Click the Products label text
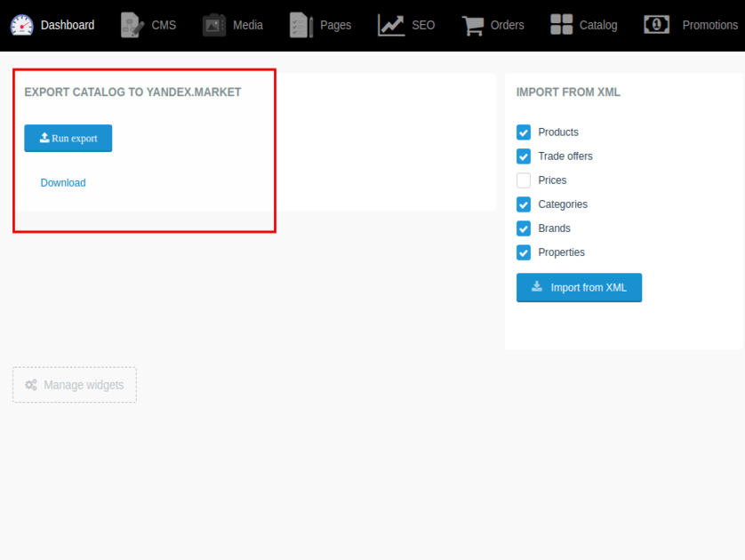The image size is (745, 560). point(558,132)
